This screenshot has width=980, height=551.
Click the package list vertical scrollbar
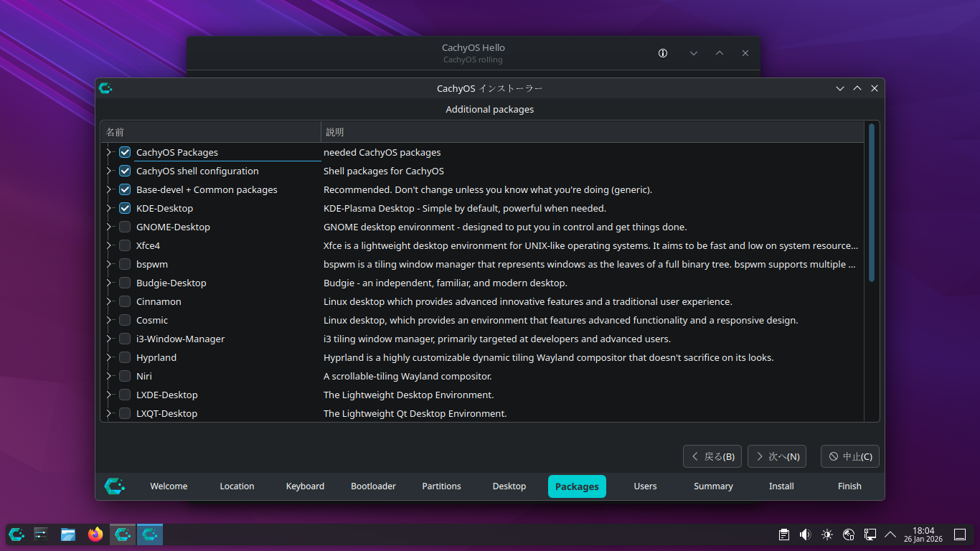pyautogui.click(x=872, y=202)
